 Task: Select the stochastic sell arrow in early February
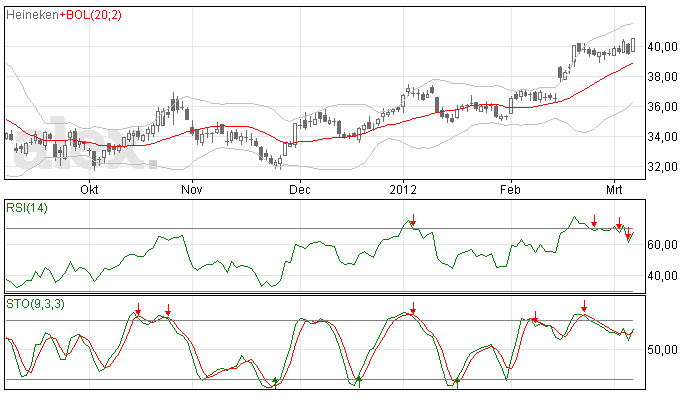(x=535, y=317)
